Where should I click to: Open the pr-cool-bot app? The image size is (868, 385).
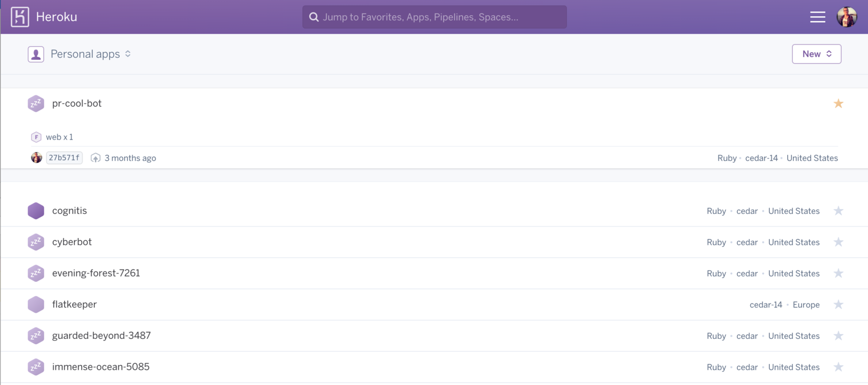coord(76,103)
